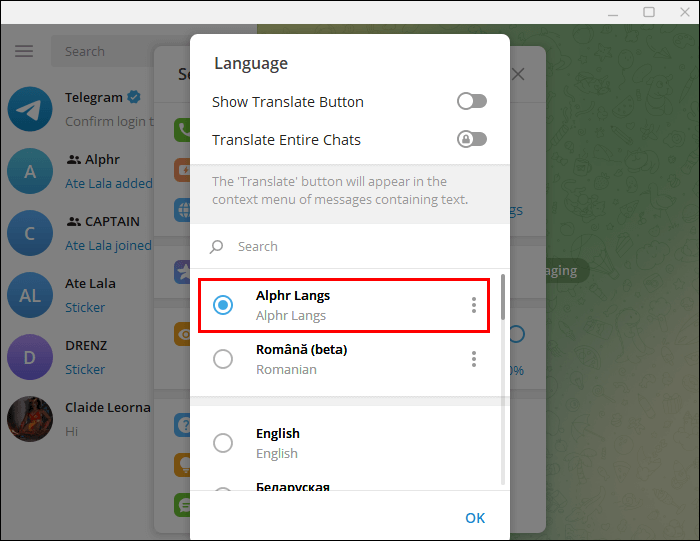Click the "Ate Lala joined" message preview

pos(108,246)
